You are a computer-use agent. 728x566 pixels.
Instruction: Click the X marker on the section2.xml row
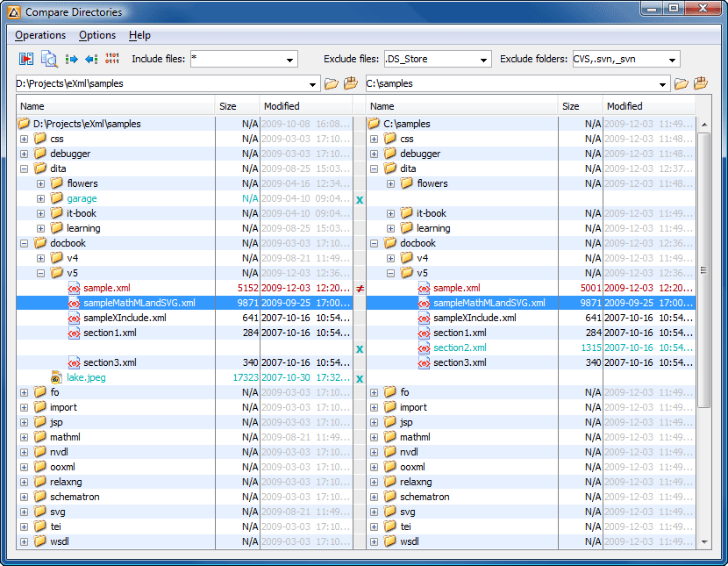[360, 349]
